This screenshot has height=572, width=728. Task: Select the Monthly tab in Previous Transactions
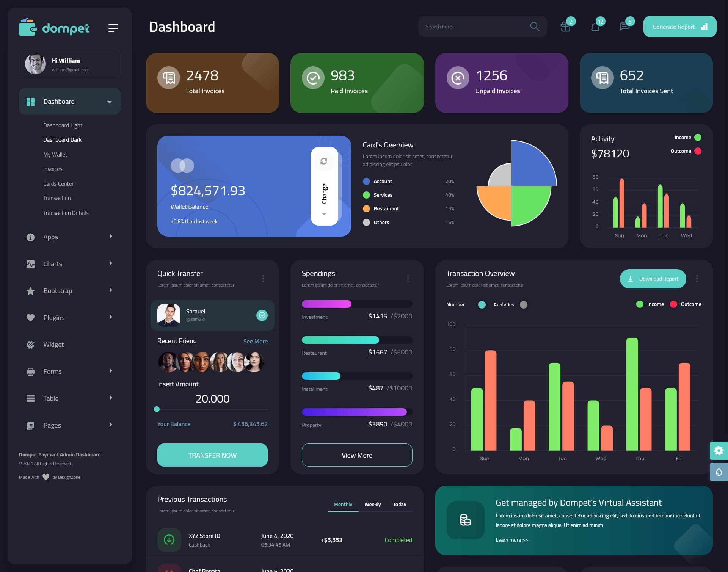(x=343, y=504)
